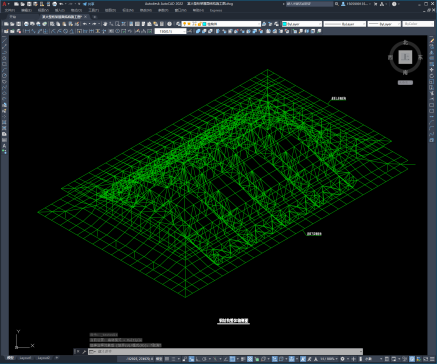The width and height of the screenshot is (437, 364).
Task: Select the Rotate modify tool
Action: [432, 76]
